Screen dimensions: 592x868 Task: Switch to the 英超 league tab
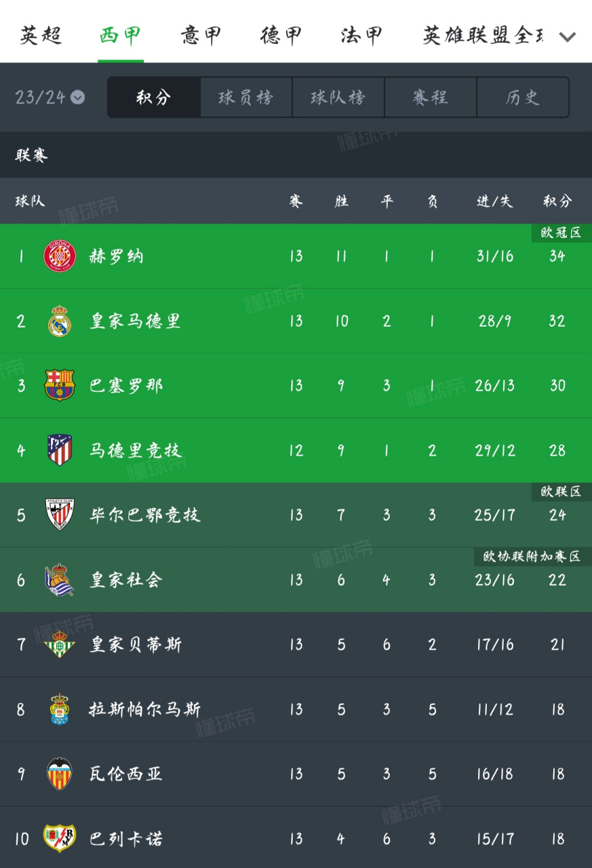[40, 35]
